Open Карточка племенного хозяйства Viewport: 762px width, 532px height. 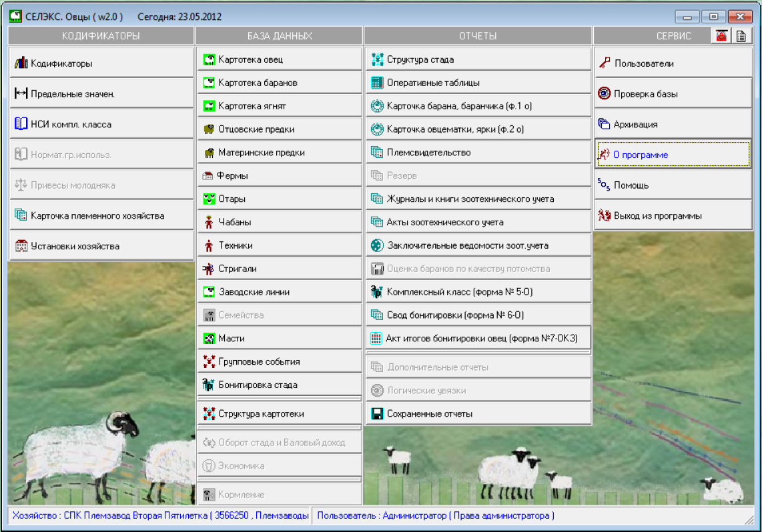(101, 215)
